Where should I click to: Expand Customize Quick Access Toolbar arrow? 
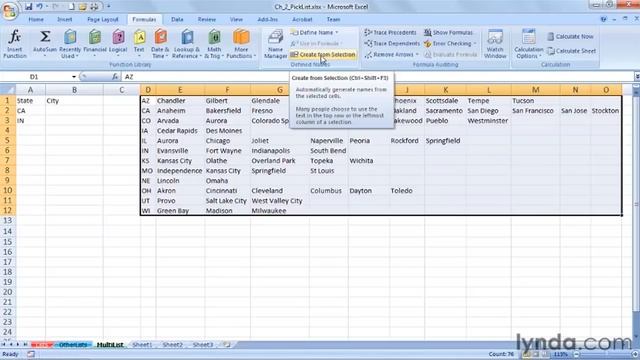pyautogui.click(x=109, y=7)
